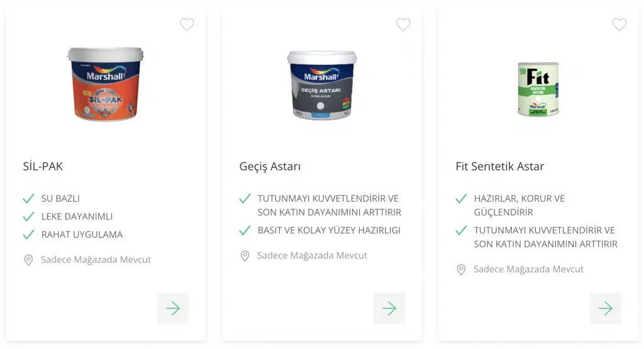Click 'Sadece Mağazada Mevcut' on Fit Sentetik Astar
The width and height of the screenshot is (644, 349).
pyautogui.click(x=528, y=269)
